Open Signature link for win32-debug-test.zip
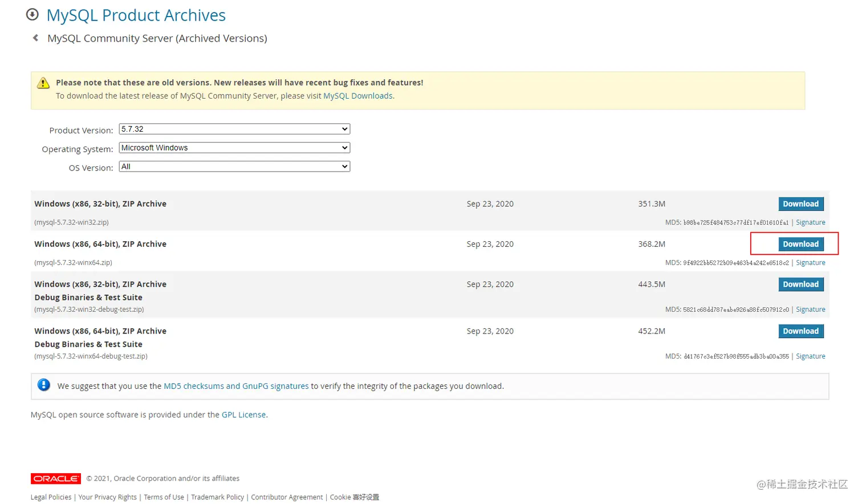This screenshot has width=862, height=504. (x=811, y=310)
